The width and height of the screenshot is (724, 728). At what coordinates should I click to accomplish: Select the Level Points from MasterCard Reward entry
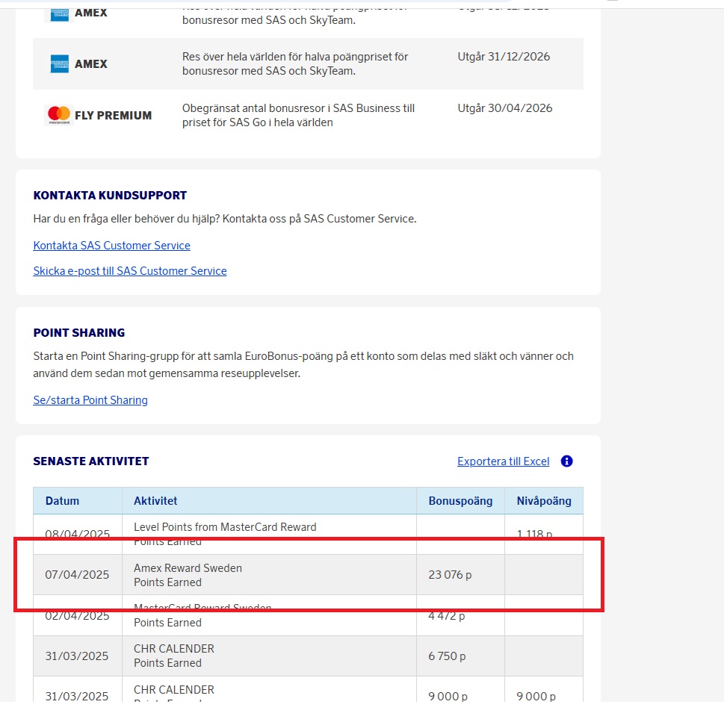click(225, 527)
